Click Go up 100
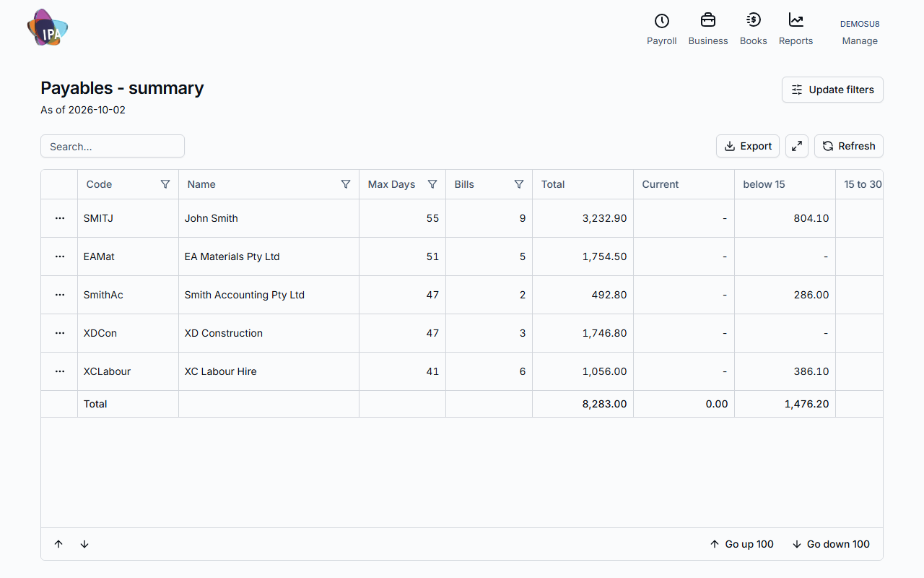This screenshot has width=924, height=578. point(741,544)
